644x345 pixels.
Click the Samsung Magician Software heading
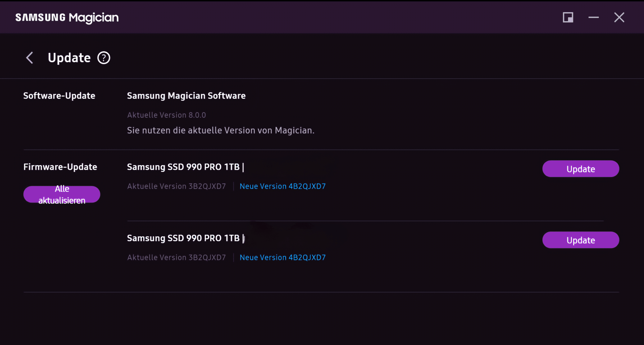click(x=186, y=96)
